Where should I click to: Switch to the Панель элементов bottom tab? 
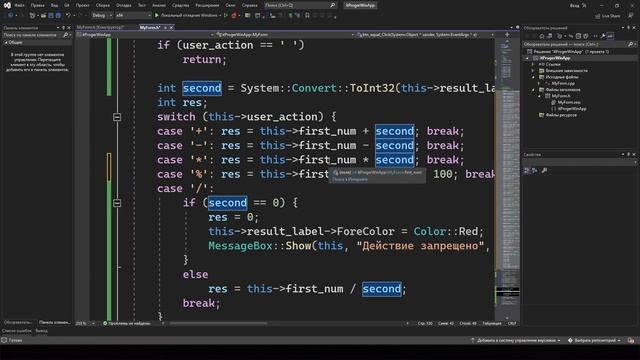click(54, 322)
